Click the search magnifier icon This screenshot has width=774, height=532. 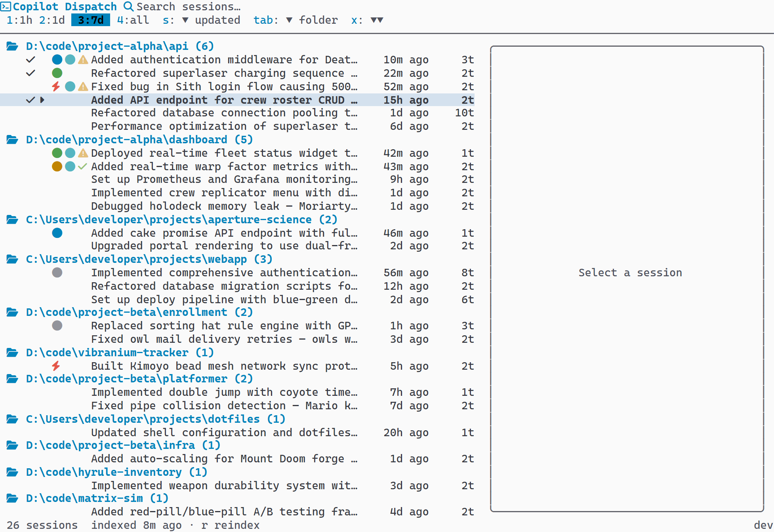pyautogui.click(x=128, y=6)
